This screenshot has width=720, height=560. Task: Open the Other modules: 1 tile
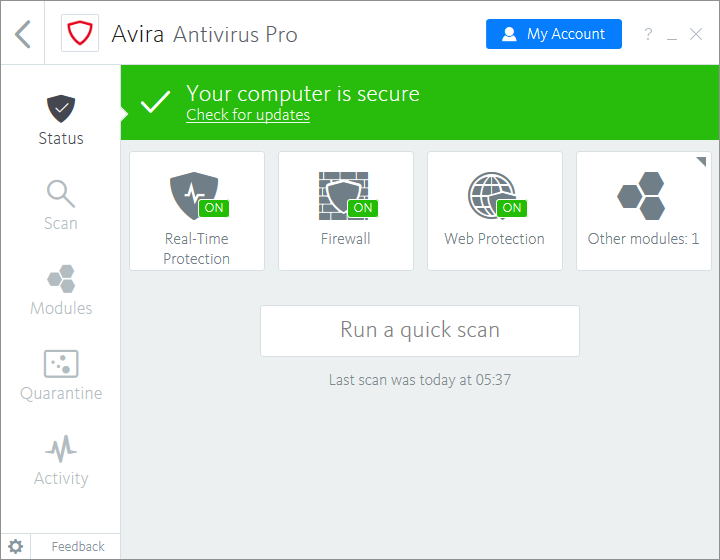(x=643, y=211)
